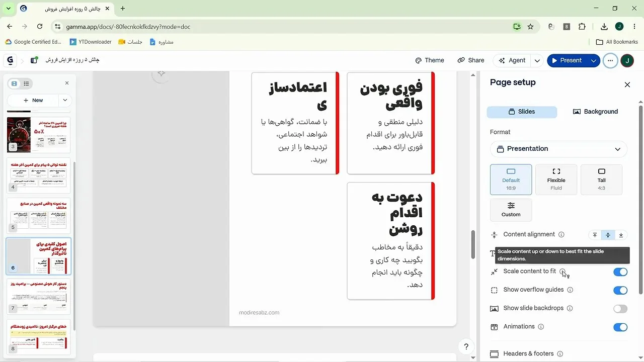Viewport: 644px width, 362px height.
Task: Switch sidebar to list view icon
Action: [x=26, y=83]
